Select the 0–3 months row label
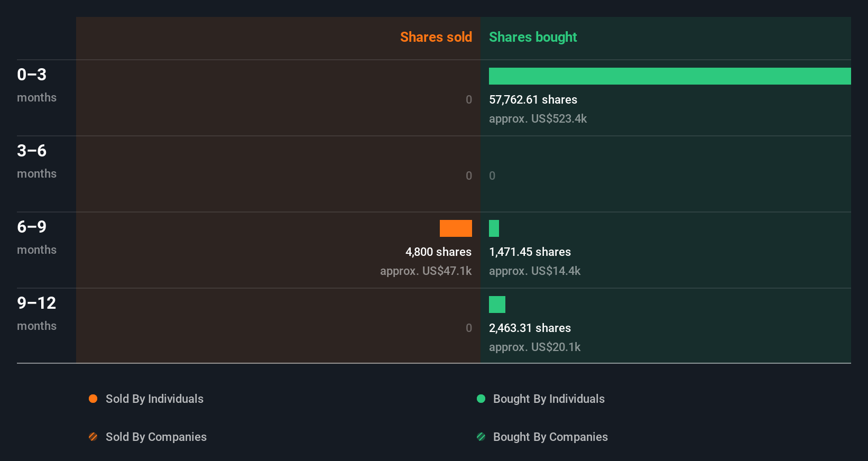Image resolution: width=868 pixels, height=461 pixels. 36,85
